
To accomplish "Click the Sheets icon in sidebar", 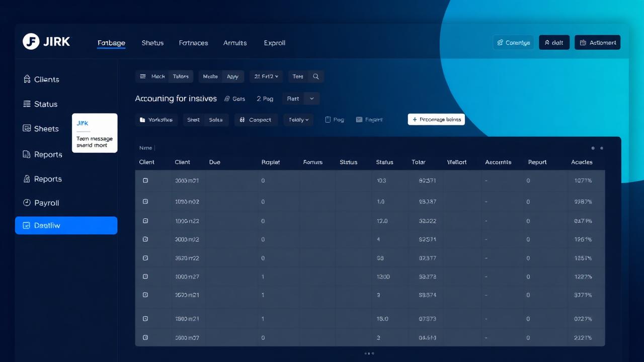I will (x=27, y=129).
